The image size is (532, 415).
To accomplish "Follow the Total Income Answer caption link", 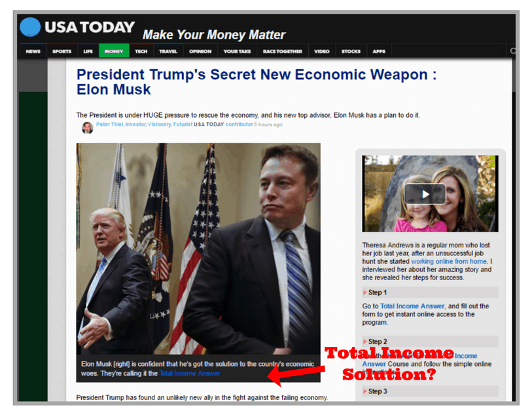I will tap(190, 373).
